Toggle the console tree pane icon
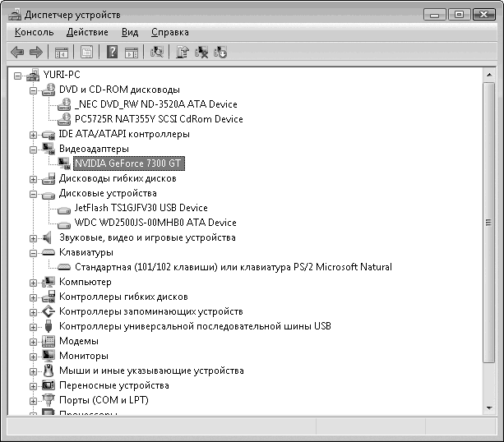504x442 pixels. tap(61, 53)
